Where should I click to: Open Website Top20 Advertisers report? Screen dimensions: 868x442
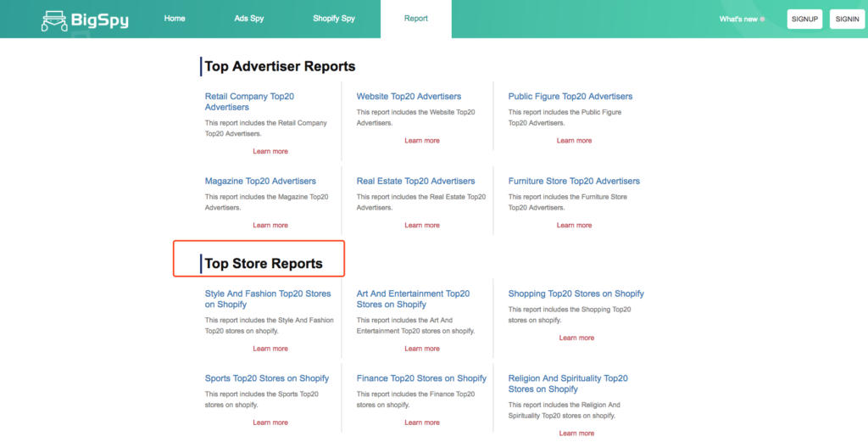(x=409, y=97)
